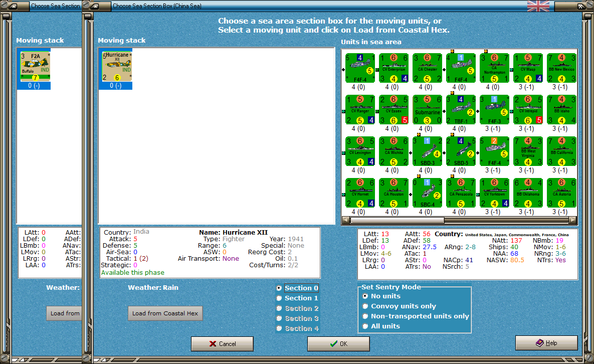The height and width of the screenshot is (364, 594).
Task: Set sentry mode to Convoy units only
Action: pyautogui.click(x=400, y=306)
